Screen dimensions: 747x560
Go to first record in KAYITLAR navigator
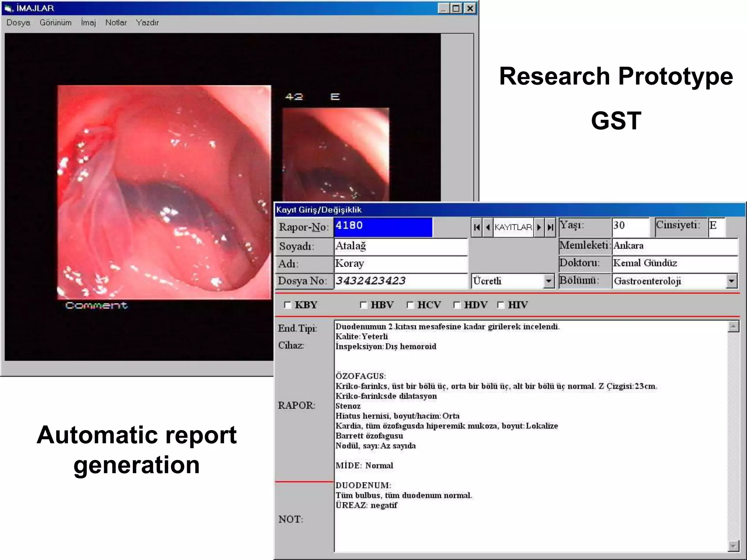tap(476, 227)
